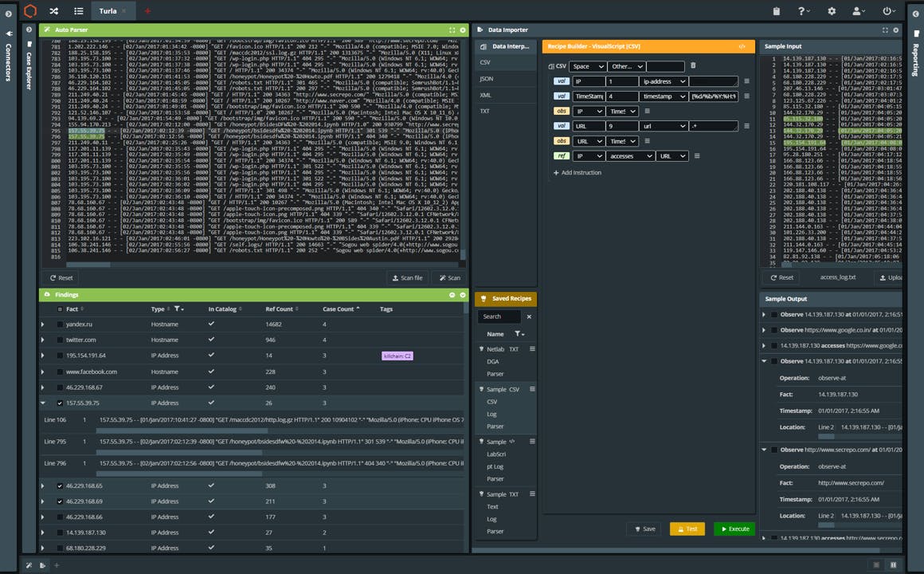This screenshot has width=924, height=574.
Task: Open the ip-address type dropdown
Action: coord(664,81)
